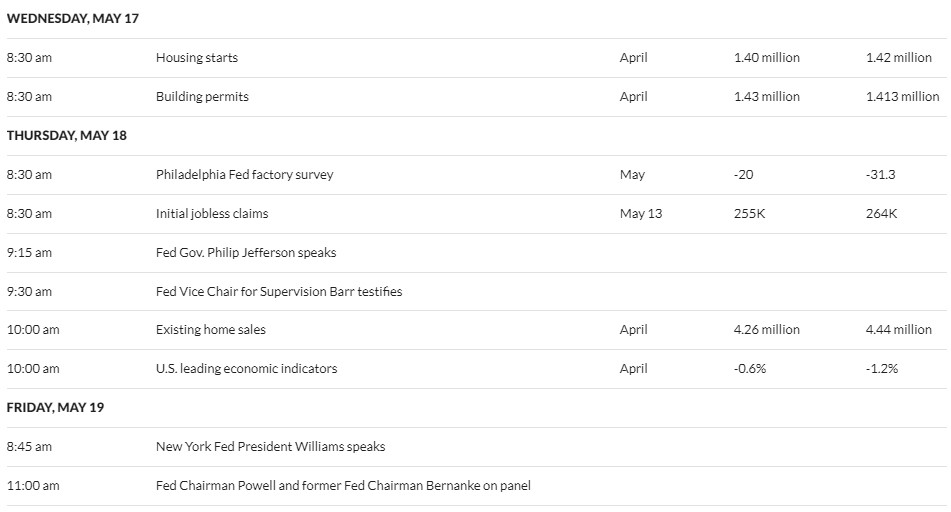Select the Thursday, May 18 heading
The image size is (951, 512).
(x=67, y=135)
